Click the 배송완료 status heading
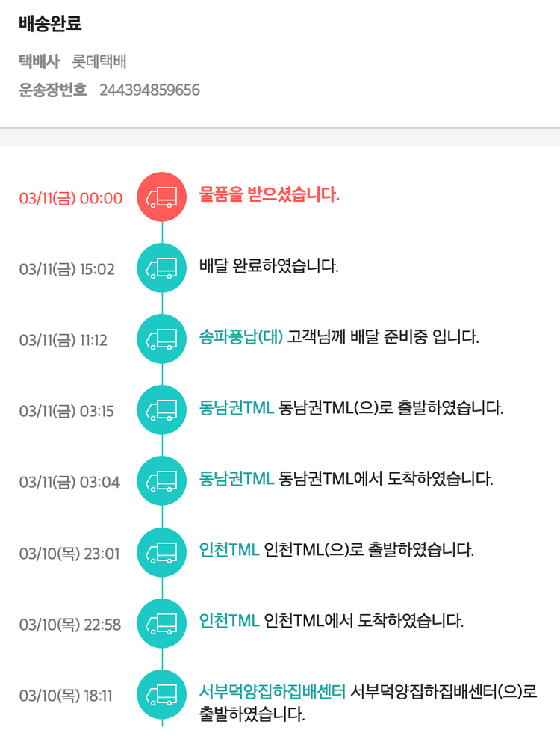The width and height of the screenshot is (560, 748). click(50, 24)
